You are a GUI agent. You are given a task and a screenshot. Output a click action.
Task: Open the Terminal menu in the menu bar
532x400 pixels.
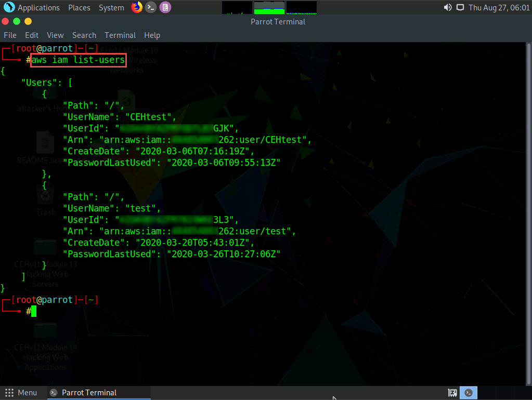point(120,35)
